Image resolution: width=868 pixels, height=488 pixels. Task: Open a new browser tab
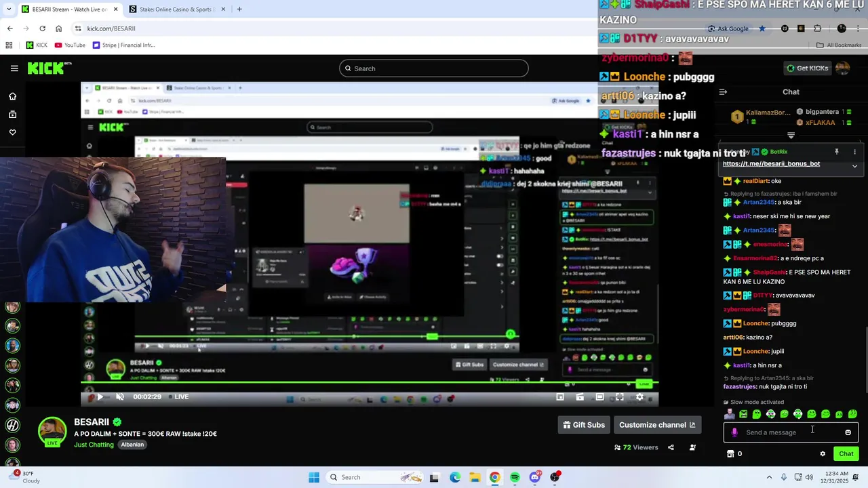point(239,9)
